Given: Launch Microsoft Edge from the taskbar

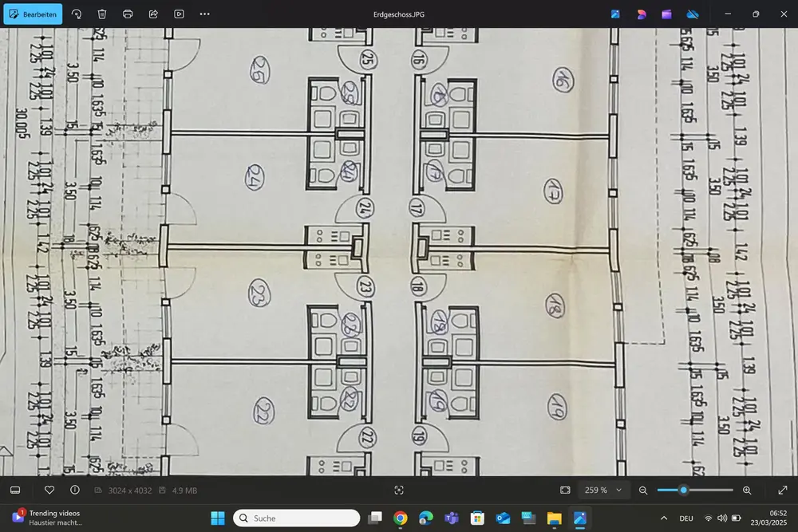Looking at the screenshot, I should click(x=426, y=518).
